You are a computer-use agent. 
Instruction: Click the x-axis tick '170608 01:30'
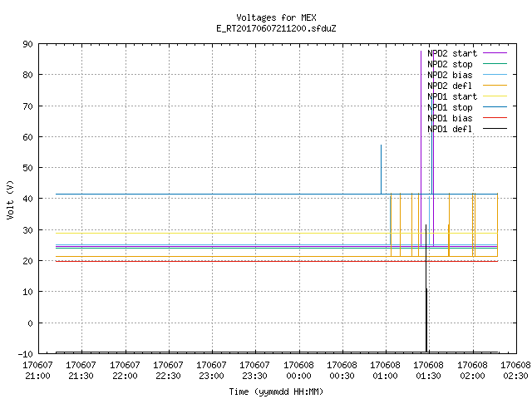429,371
